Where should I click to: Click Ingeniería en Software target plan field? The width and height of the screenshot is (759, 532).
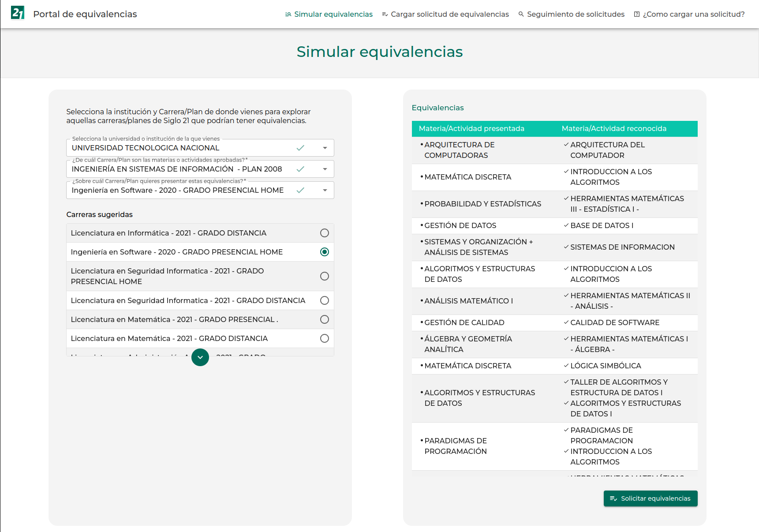point(200,190)
